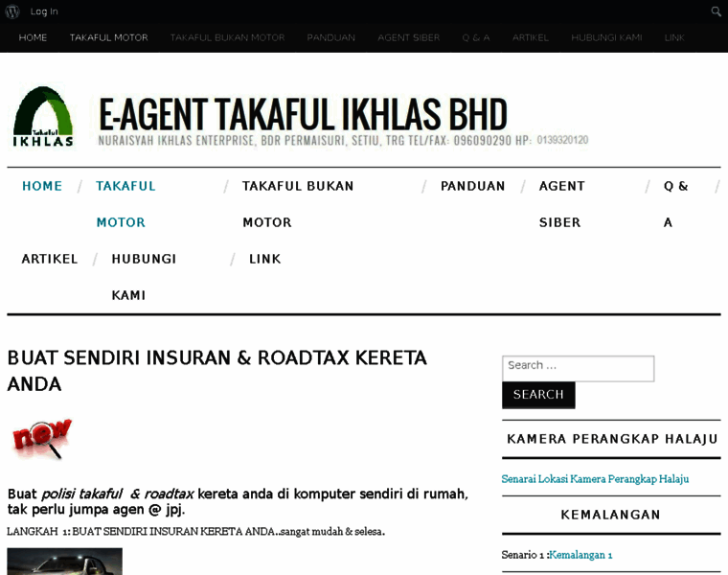Click the KEMALANGAN widget title
The image size is (728, 575).
point(610,515)
